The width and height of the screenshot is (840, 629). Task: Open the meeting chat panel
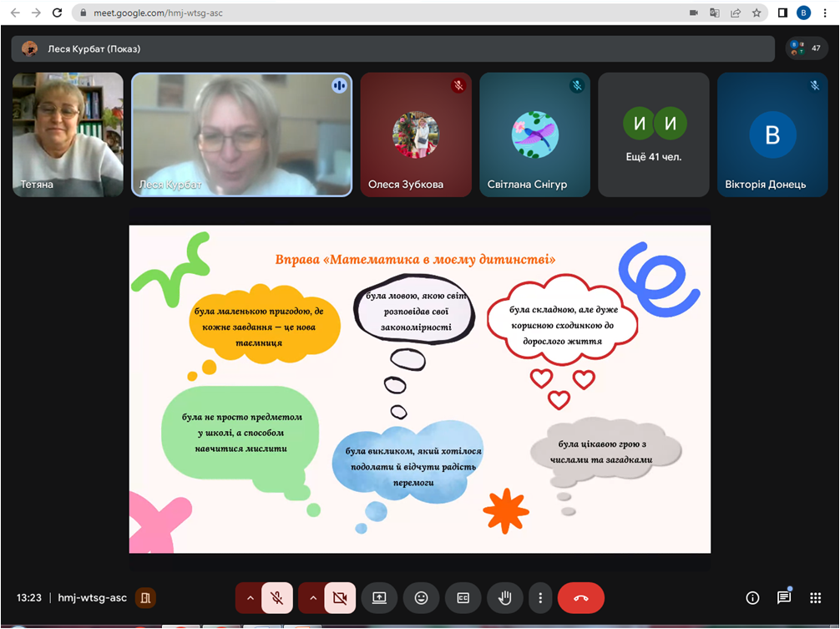click(784, 598)
